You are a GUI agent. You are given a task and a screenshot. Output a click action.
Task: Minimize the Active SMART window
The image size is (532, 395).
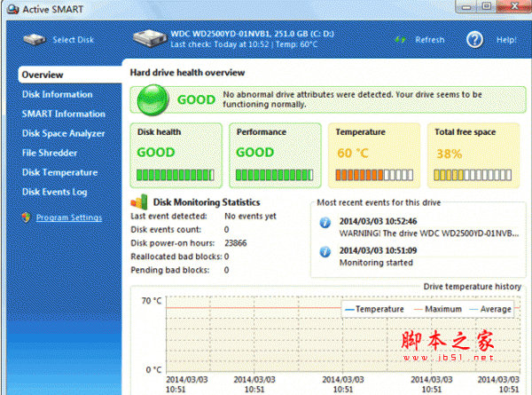(x=467, y=6)
